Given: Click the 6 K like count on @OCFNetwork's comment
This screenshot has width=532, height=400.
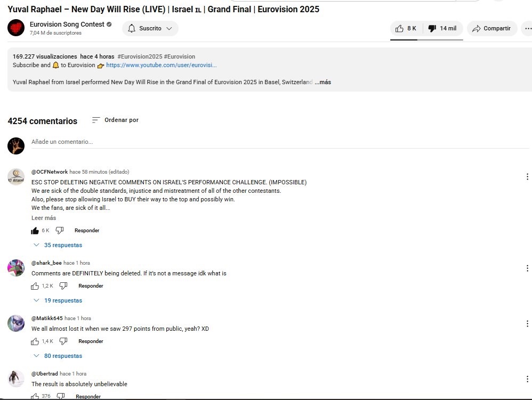Looking at the screenshot, I should (x=45, y=231).
